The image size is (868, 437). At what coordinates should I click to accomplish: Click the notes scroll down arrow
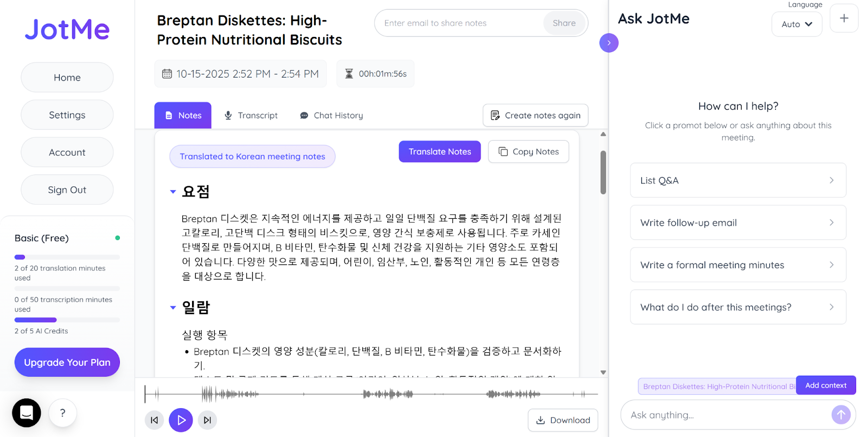[x=603, y=372]
